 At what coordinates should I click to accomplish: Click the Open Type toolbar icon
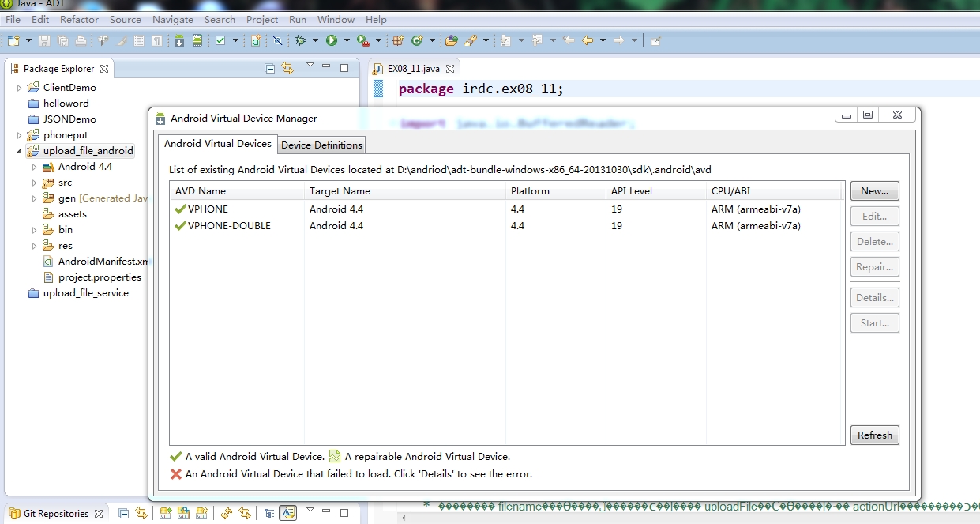click(452, 40)
